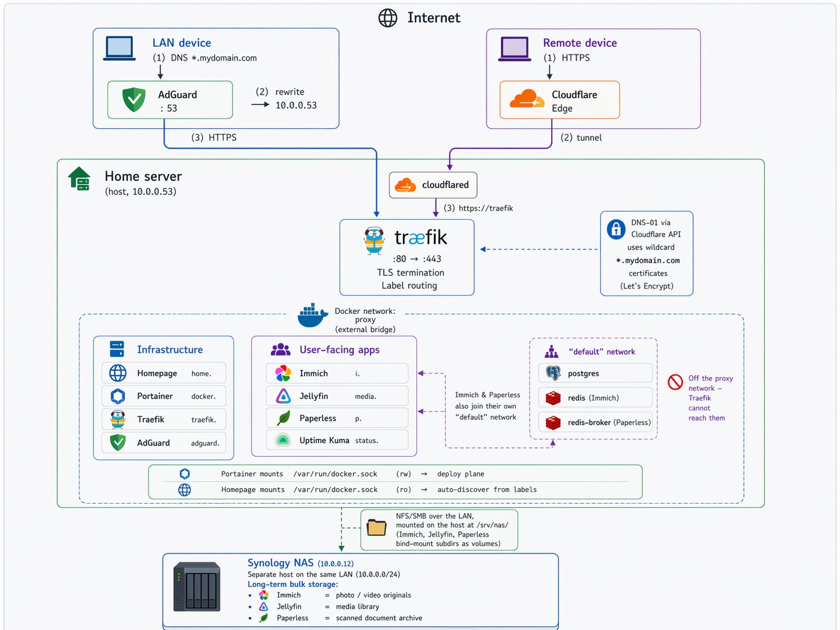Click the yellow folder icon beside NFS/SMB note
This screenshot has width=840, height=630.
[376, 527]
